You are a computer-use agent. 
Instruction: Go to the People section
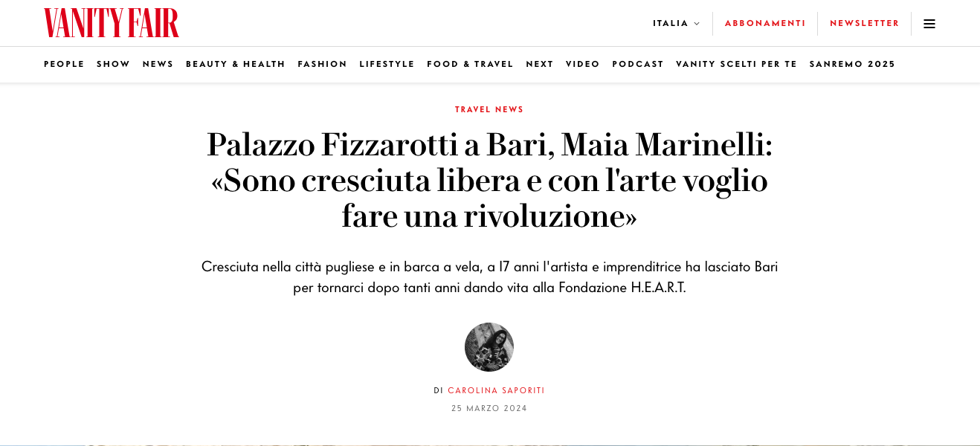pos(64,65)
